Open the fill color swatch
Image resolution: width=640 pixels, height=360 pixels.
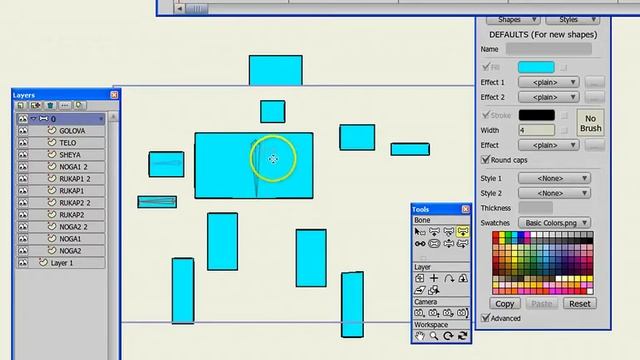536,67
